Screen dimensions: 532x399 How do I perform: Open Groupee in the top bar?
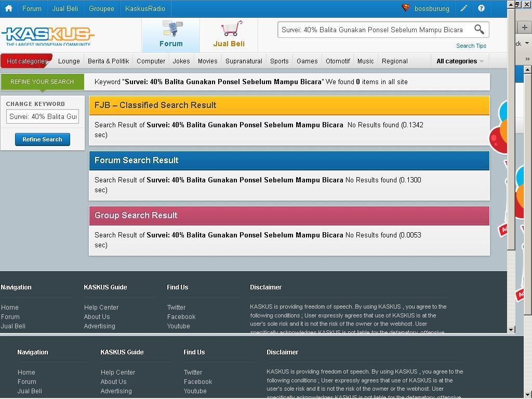101,8
